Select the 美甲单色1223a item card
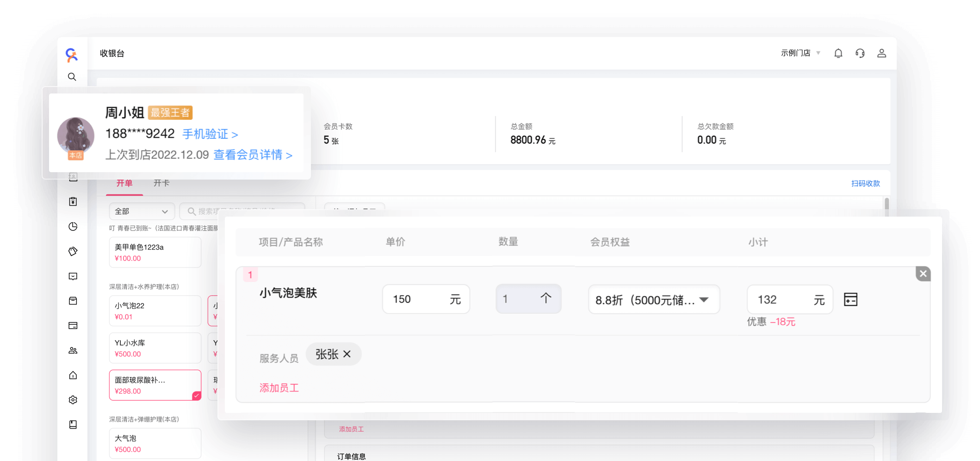 click(x=155, y=252)
